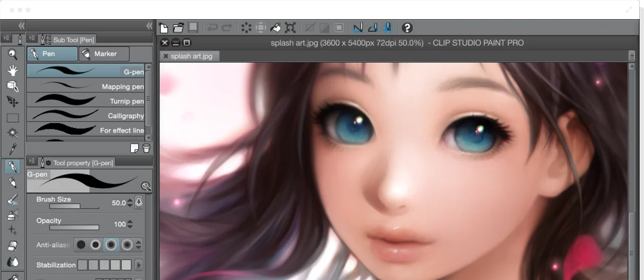Select the Eraser tool
Image resolution: width=644 pixels, height=280 pixels.
coord(13,246)
